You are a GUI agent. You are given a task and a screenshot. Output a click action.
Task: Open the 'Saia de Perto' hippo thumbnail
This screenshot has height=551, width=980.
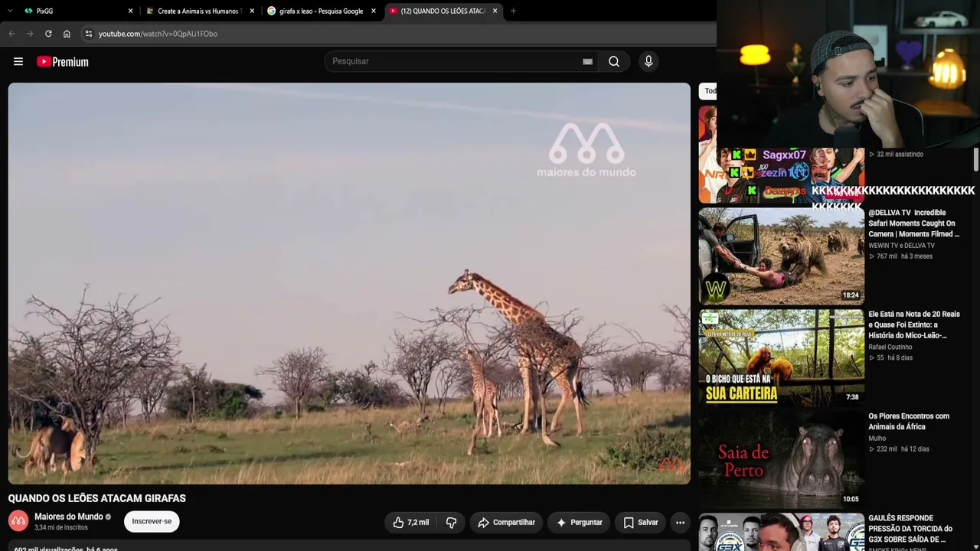781,459
